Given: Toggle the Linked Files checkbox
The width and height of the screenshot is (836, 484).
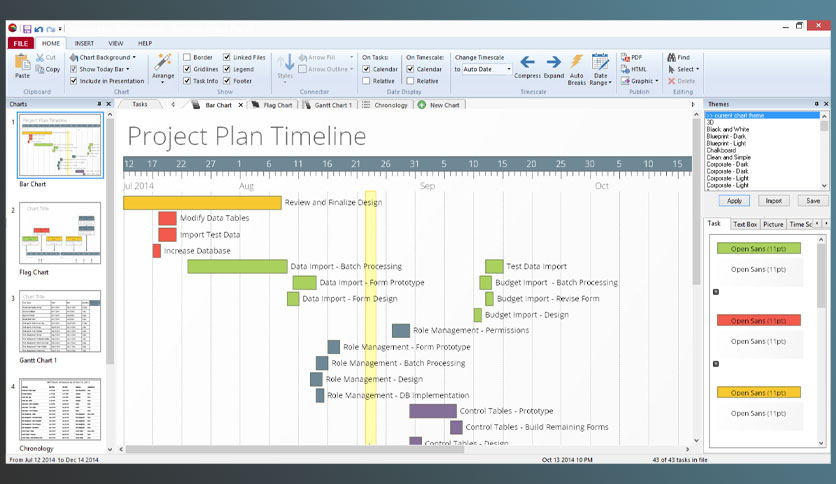Looking at the screenshot, I should (x=227, y=57).
